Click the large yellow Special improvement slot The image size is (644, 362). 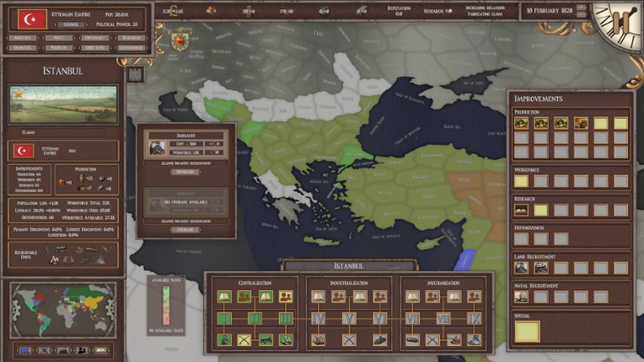point(528,332)
